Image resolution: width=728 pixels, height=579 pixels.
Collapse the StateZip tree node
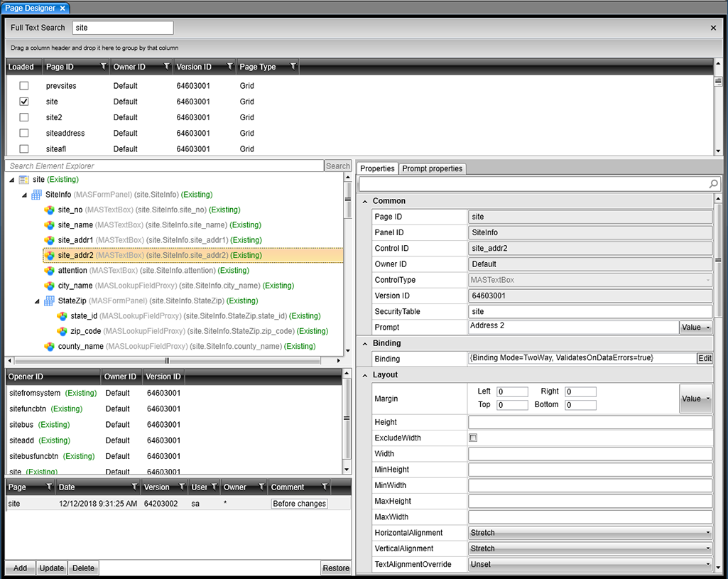tap(37, 301)
